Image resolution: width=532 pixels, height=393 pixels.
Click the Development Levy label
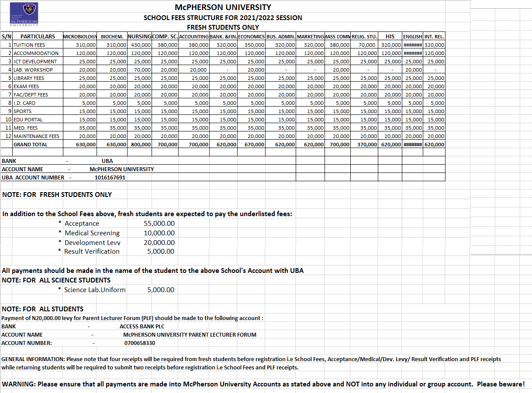point(93,242)
